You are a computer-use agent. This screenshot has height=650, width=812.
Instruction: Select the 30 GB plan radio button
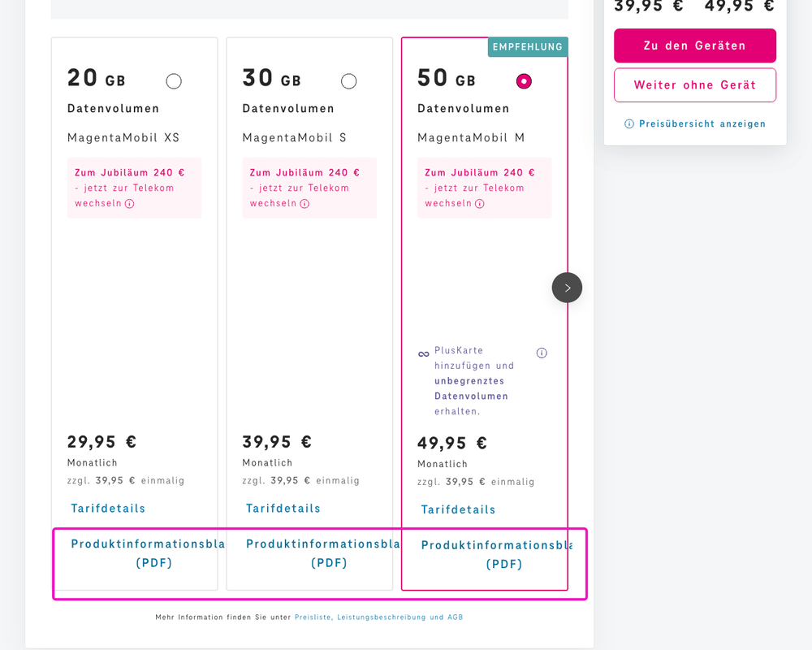(x=349, y=81)
